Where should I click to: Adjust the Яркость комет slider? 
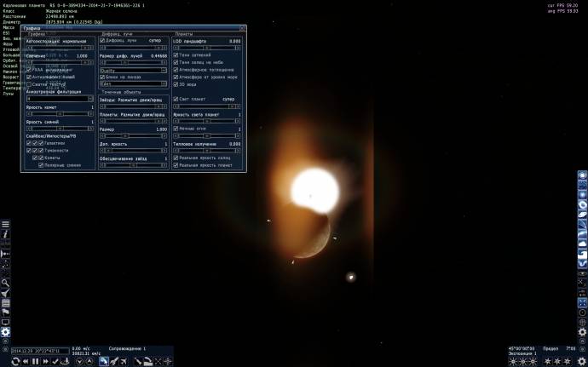tap(60, 113)
